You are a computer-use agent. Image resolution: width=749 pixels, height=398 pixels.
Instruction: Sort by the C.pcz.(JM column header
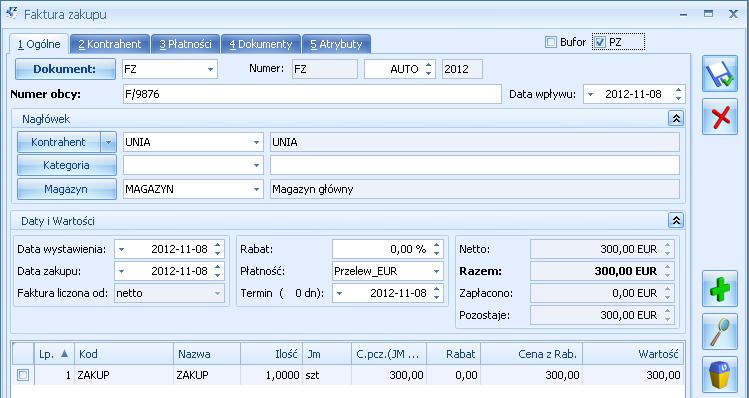click(x=389, y=354)
